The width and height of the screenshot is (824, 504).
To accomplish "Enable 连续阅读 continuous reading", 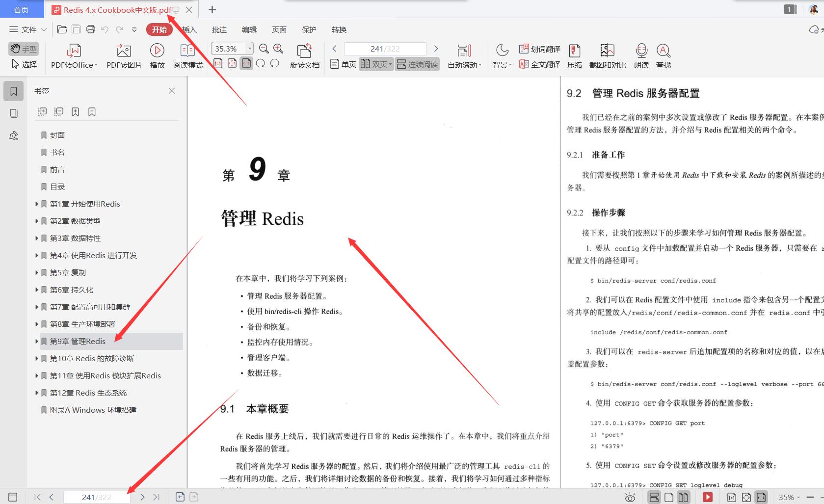I will [417, 64].
